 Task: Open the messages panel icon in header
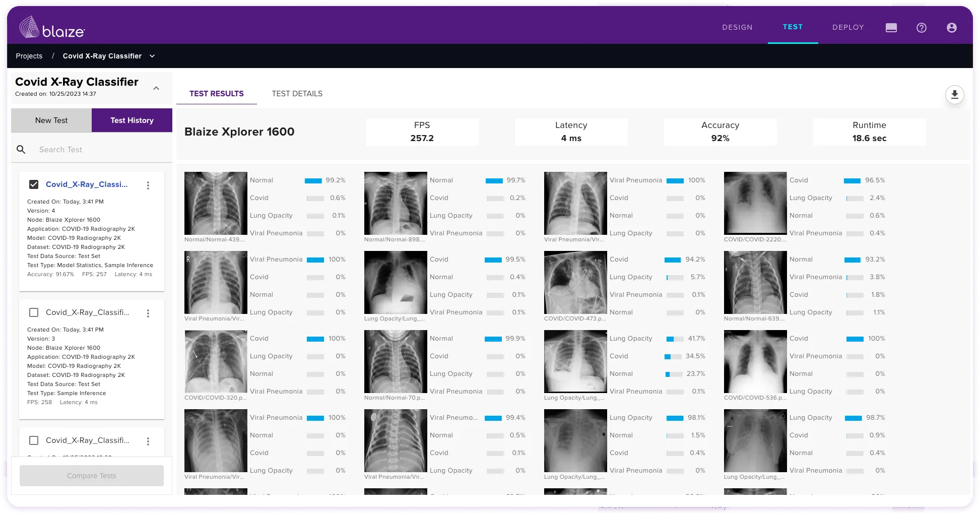point(891,28)
